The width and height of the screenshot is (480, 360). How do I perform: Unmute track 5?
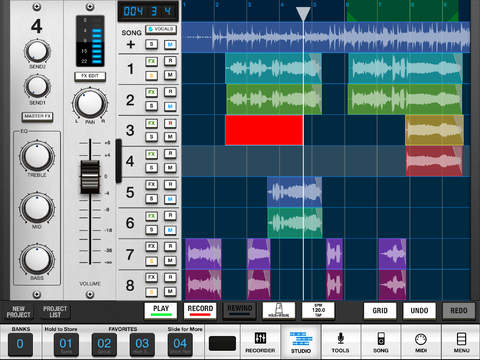(x=170, y=199)
